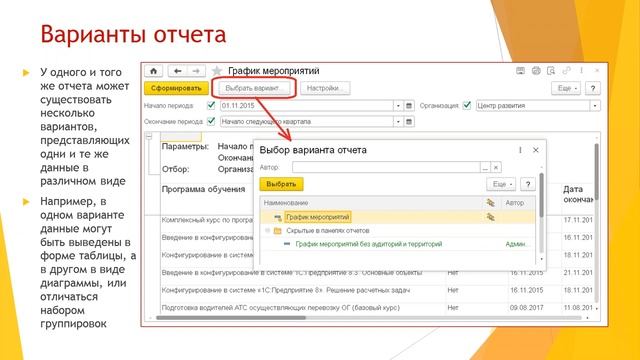Click folder icon of Скрытые в панелях отчетов
This screenshot has width=640, height=360.
[278, 231]
